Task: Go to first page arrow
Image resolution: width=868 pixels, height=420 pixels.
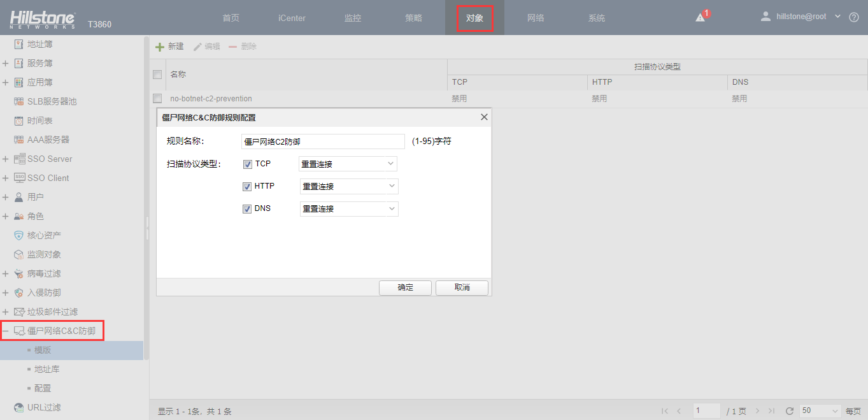Action: coord(665,411)
